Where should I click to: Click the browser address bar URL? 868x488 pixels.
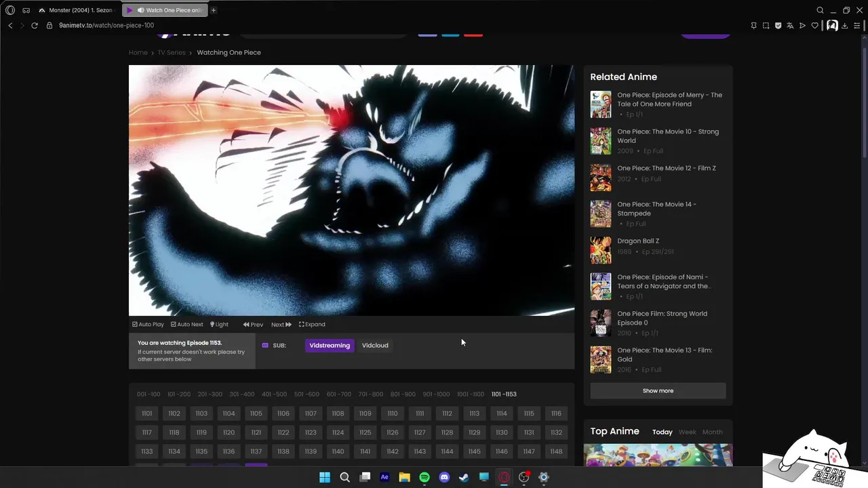coord(106,25)
